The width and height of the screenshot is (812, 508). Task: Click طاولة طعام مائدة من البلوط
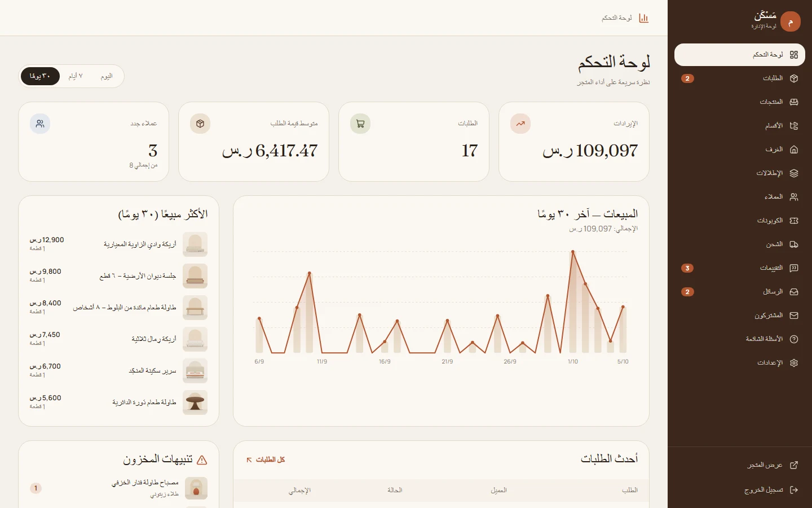click(125, 308)
